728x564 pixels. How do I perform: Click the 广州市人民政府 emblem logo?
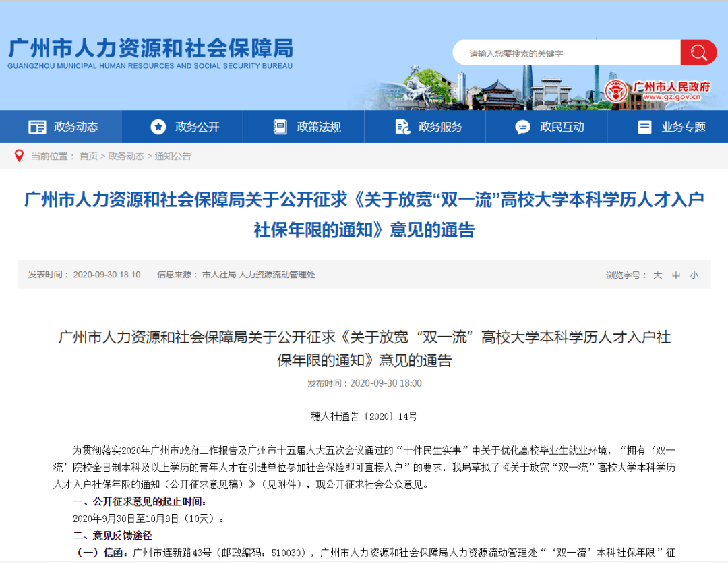point(614,90)
